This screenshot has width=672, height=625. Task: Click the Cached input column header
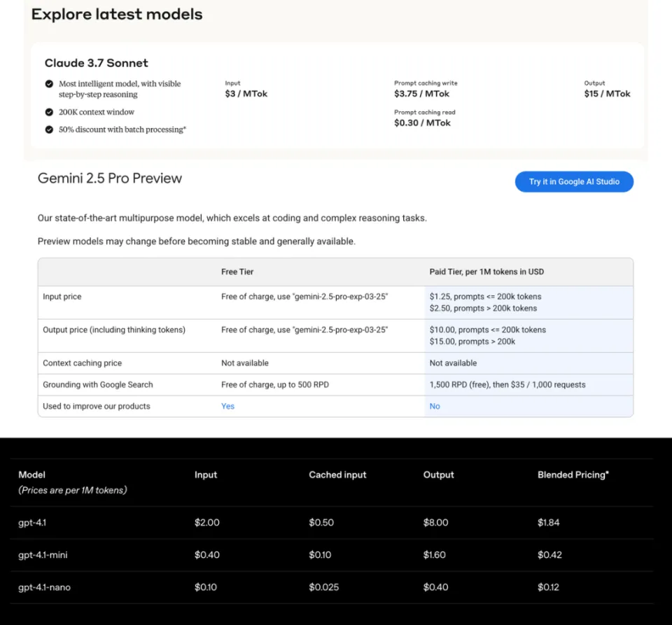pos(337,475)
